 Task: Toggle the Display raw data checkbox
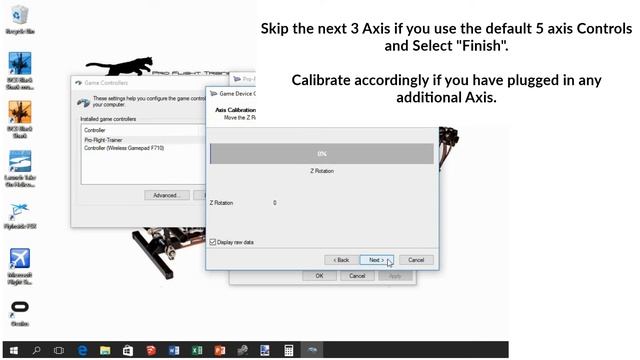[x=213, y=242]
